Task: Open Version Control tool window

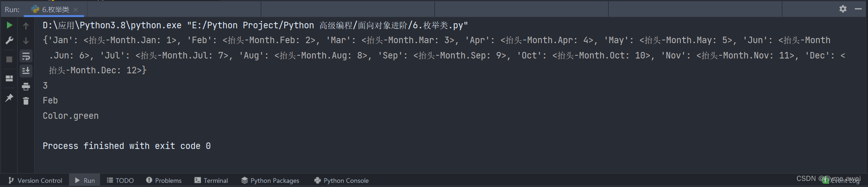Action: 35,181
